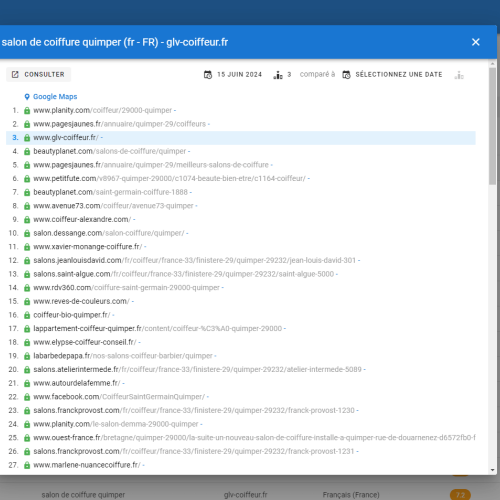
Task: Open labarbedepapa.fr result
Action: click(123, 356)
